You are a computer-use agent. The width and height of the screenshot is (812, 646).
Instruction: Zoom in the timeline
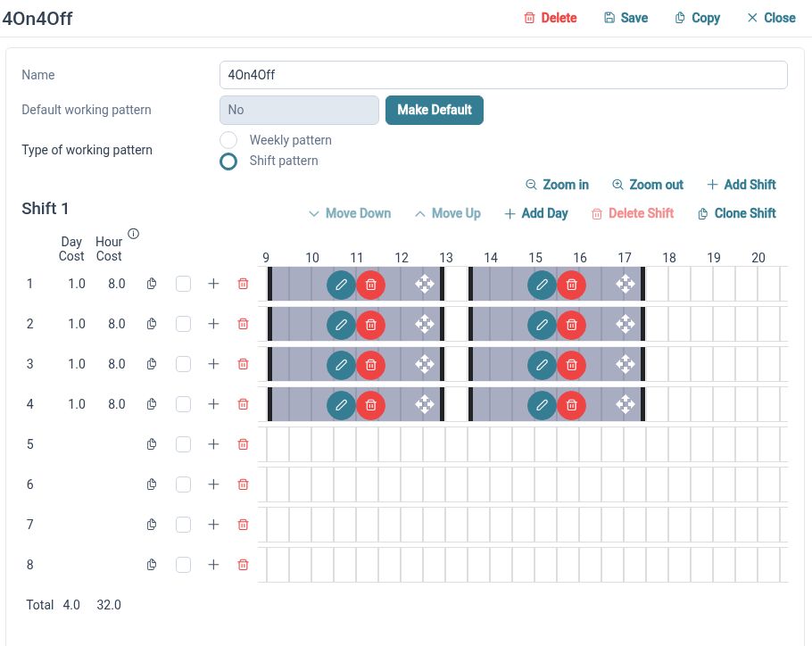[x=557, y=185]
